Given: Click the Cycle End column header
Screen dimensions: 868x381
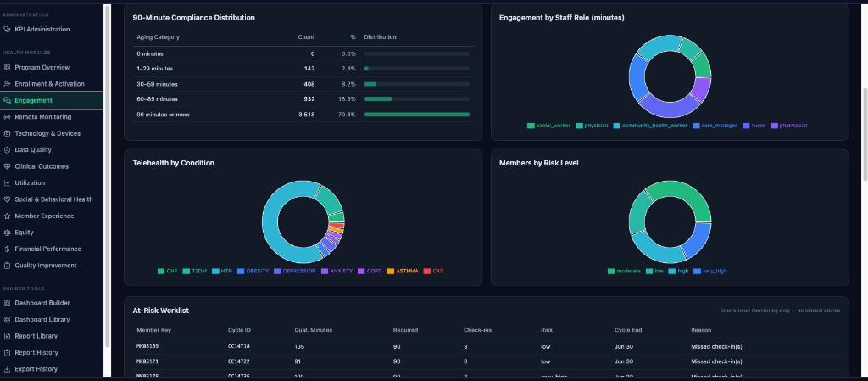Looking at the screenshot, I should pos(628,330).
